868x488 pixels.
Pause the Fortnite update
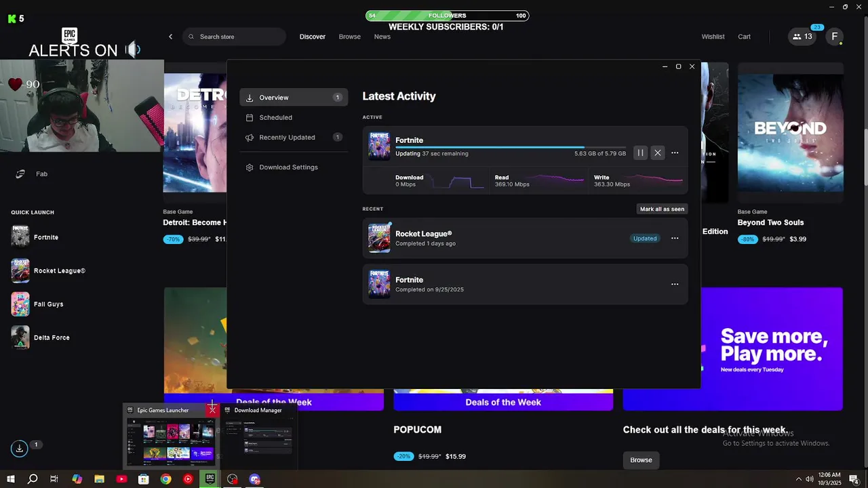pyautogui.click(x=640, y=153)
